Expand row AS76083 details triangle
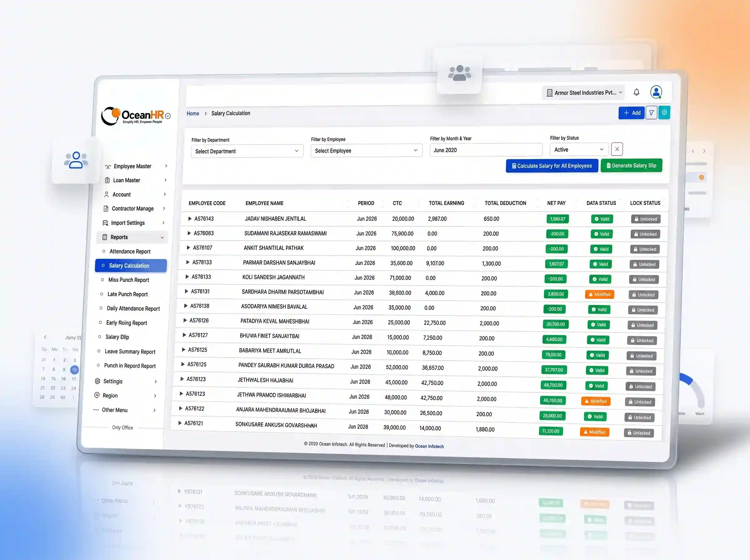The height and width of the screenshot is (560, 750). [x=189, y=233]
